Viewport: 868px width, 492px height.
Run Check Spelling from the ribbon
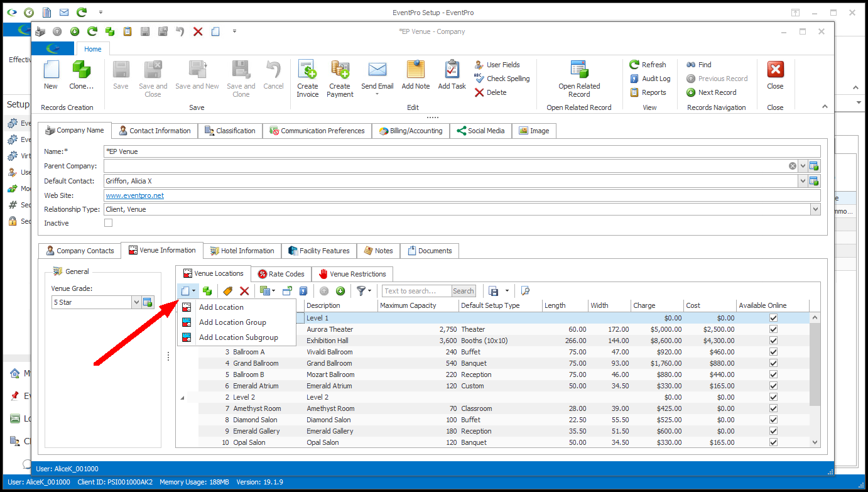click(502, 79)
